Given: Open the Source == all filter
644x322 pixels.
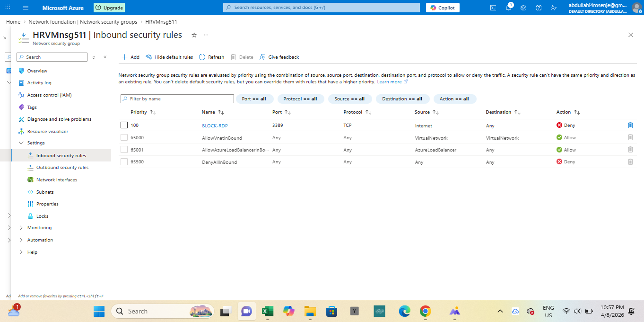Looking at the screenshot, I should pos(349,99).
